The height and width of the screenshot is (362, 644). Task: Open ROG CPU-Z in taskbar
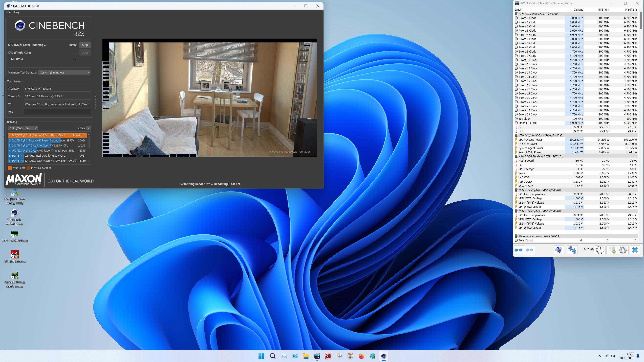328,356
